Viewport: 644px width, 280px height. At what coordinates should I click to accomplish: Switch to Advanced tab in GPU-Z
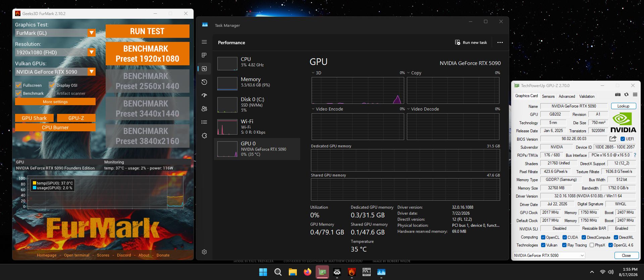[567, 96]
